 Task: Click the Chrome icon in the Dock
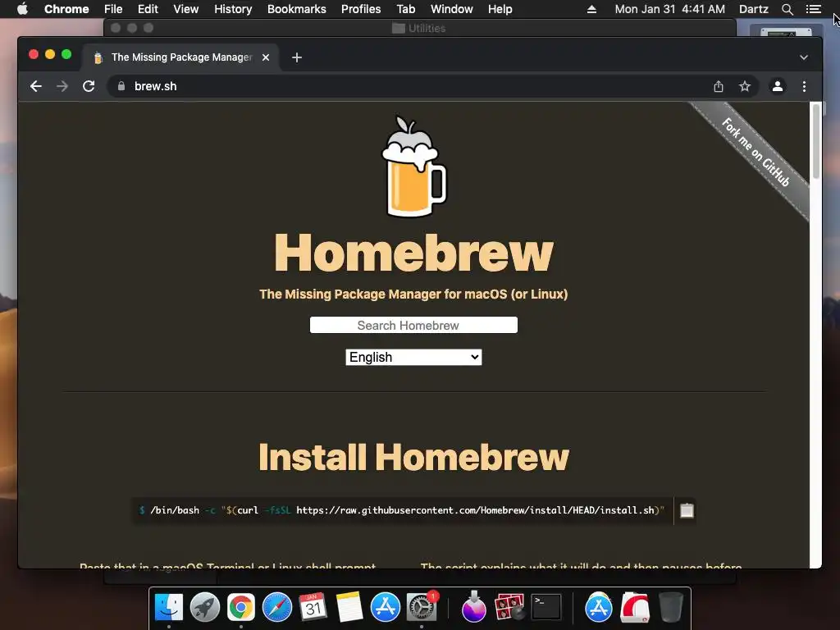241,607
